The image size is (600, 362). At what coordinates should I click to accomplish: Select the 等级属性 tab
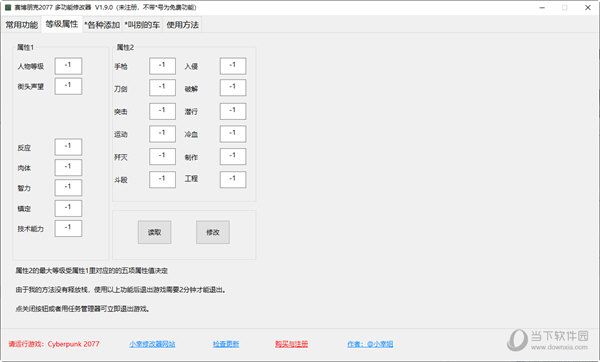click(x=62, y=24)
